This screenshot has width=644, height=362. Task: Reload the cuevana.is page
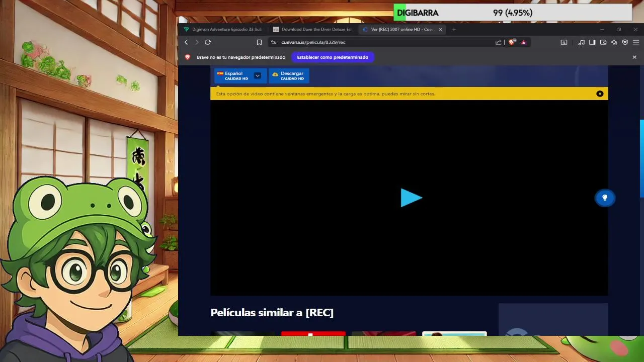point(208,42)
